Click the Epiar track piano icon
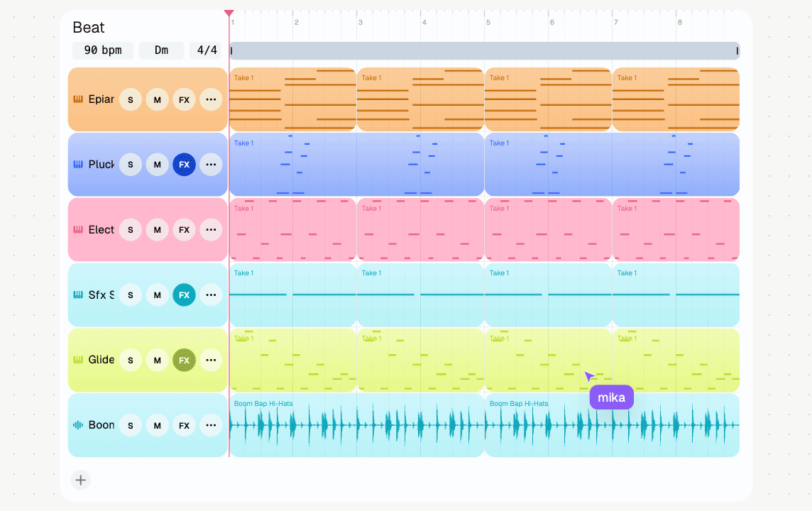Screen dimensions: 812x511 pos(78,99)
